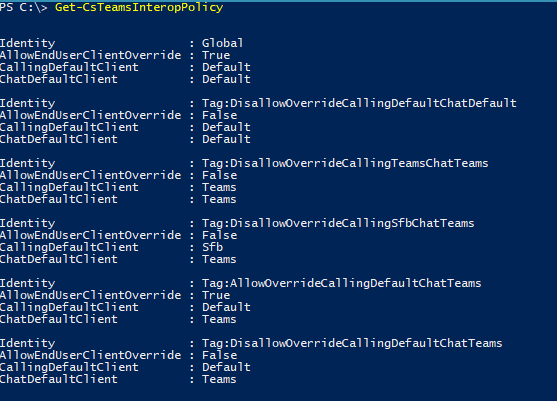This screenshot has height=401, width=557.
Task: Click True value under Global policy
Action: (216, 55)
